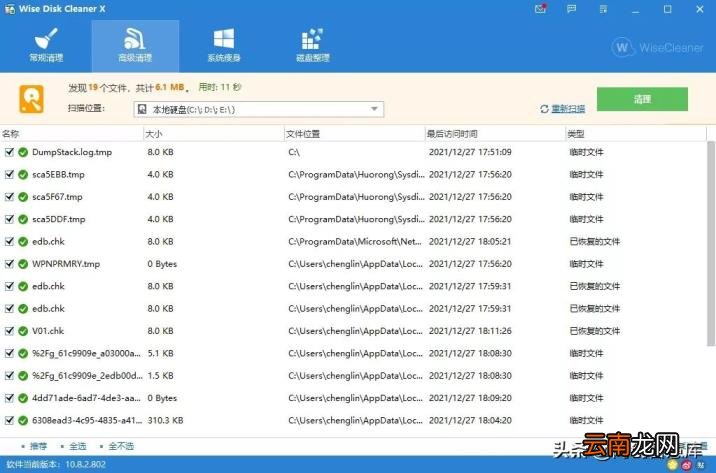Click the 310.3 KB size cell
The width and height of the screenshot is (716, 473).
[165, 420]
